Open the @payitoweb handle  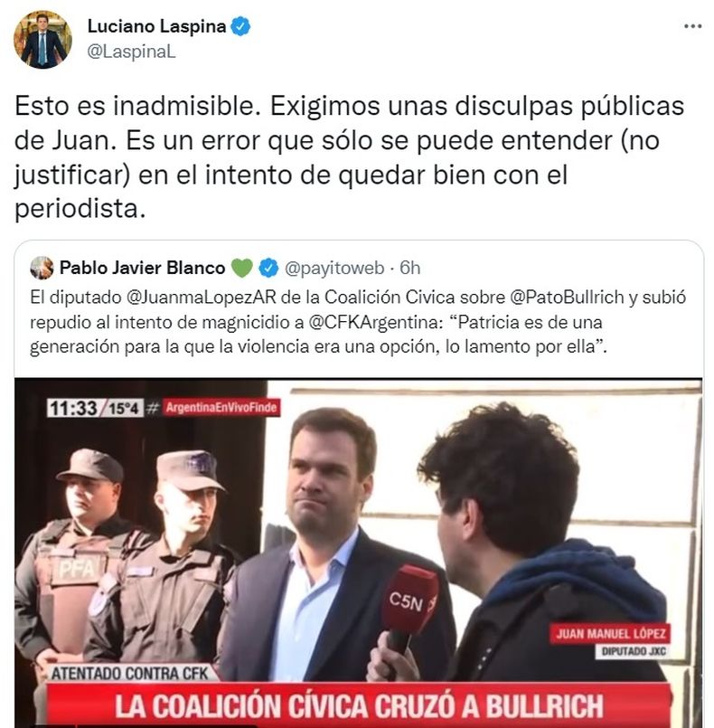[x=334, y=268]
